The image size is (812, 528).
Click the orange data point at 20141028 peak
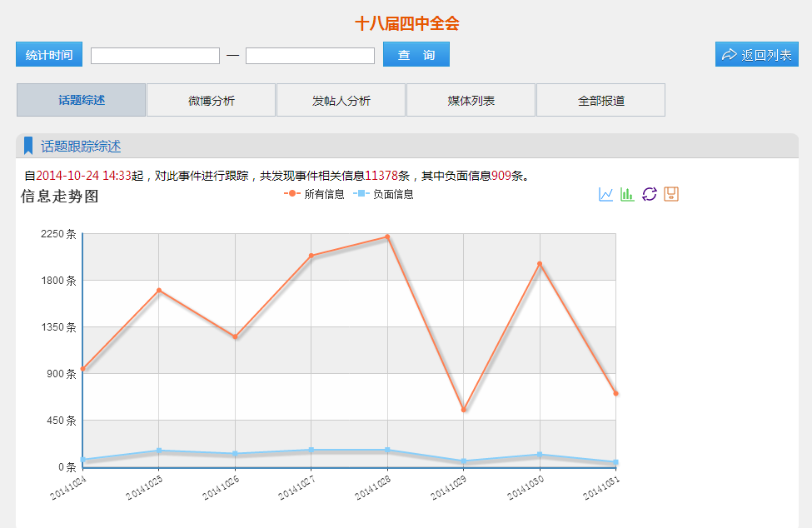(x=387, y=237)
